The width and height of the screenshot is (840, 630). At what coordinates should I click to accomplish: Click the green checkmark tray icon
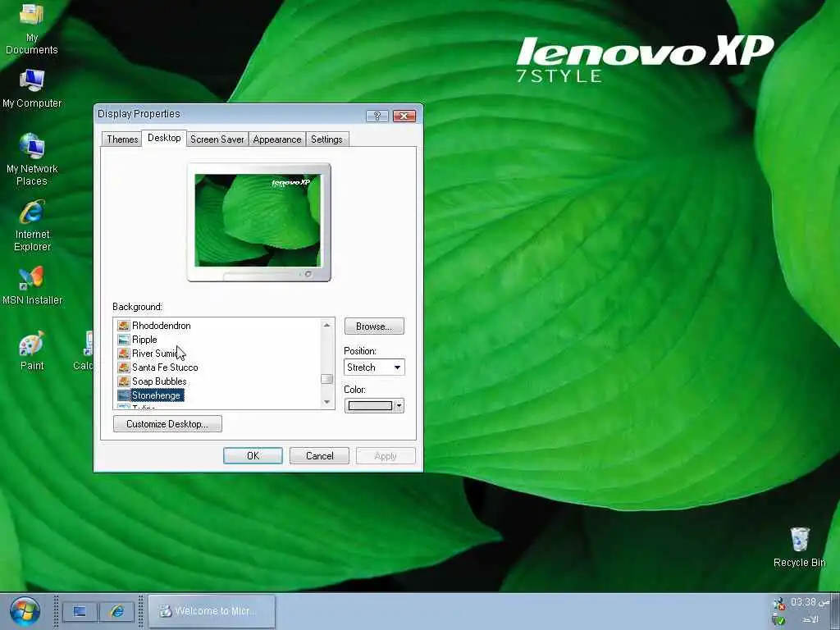[x=778, y=619]
